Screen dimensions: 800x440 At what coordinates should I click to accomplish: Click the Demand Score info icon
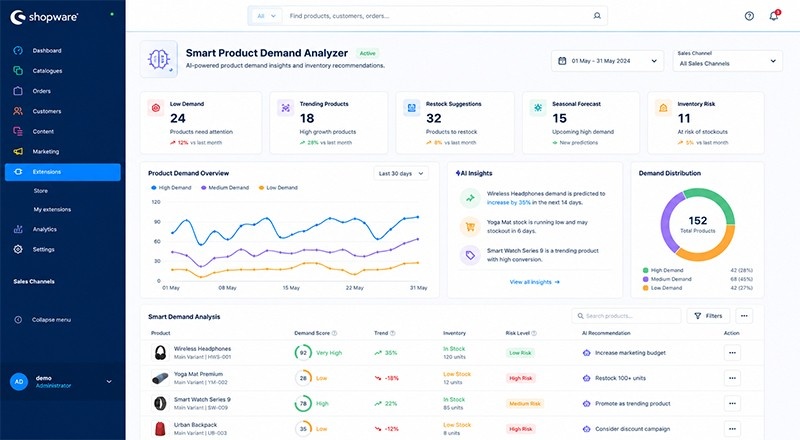(x=335, y=333)
